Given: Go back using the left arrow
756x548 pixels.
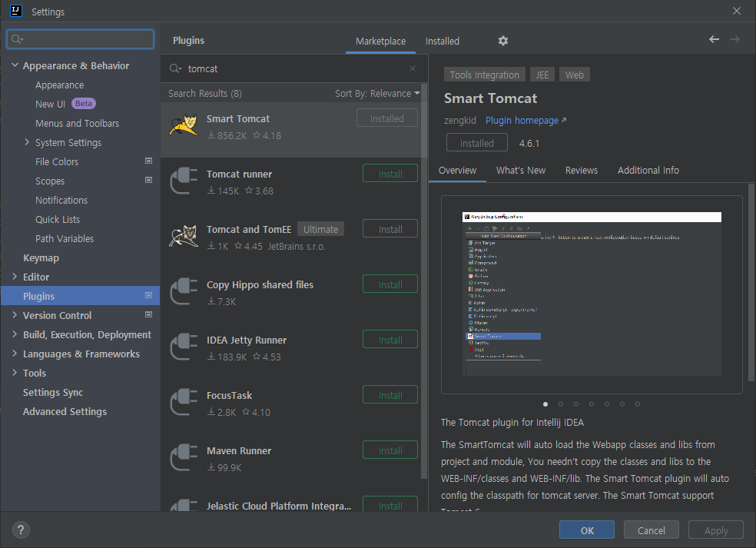Looking at the screenshot, I should point(714,39).
